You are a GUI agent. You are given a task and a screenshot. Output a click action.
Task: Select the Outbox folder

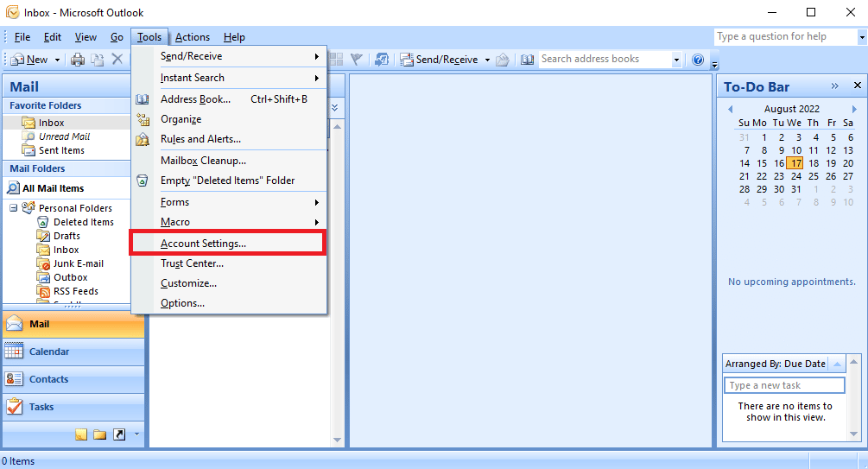(x=70, y=277)
